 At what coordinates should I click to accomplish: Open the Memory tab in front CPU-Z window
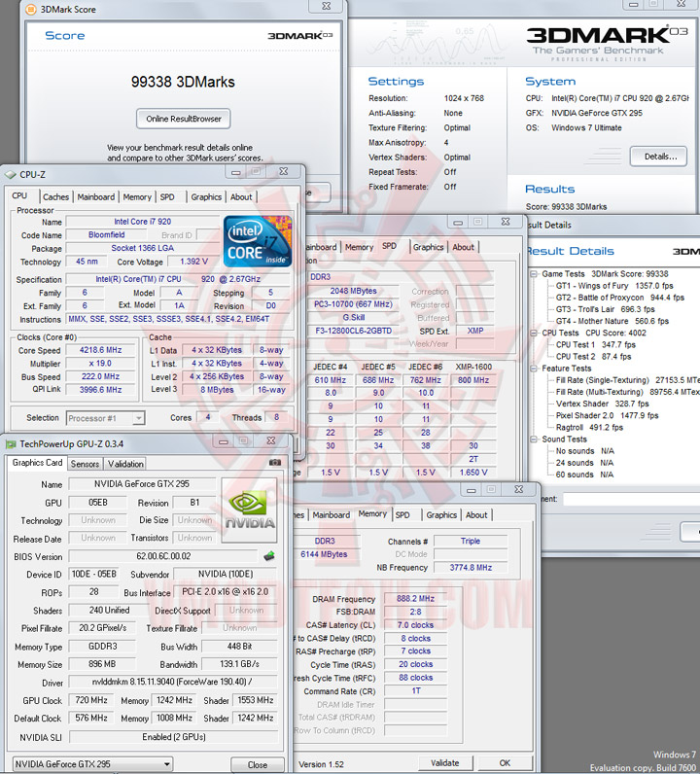pos(137,197)
